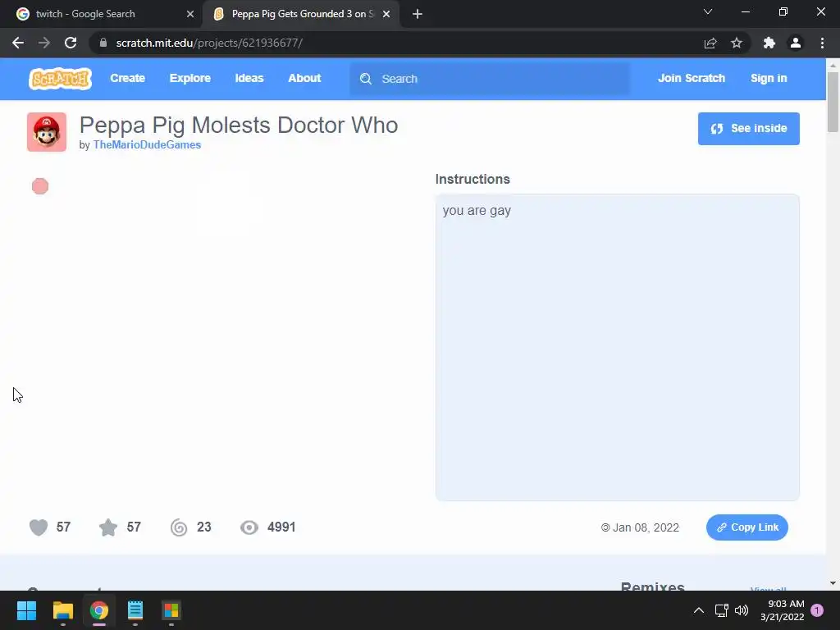The image size is (840, 630).
Task: Close the Peppa Pig Gets Grounded tab
Action: pyautogui.click(x=386, y=14)
